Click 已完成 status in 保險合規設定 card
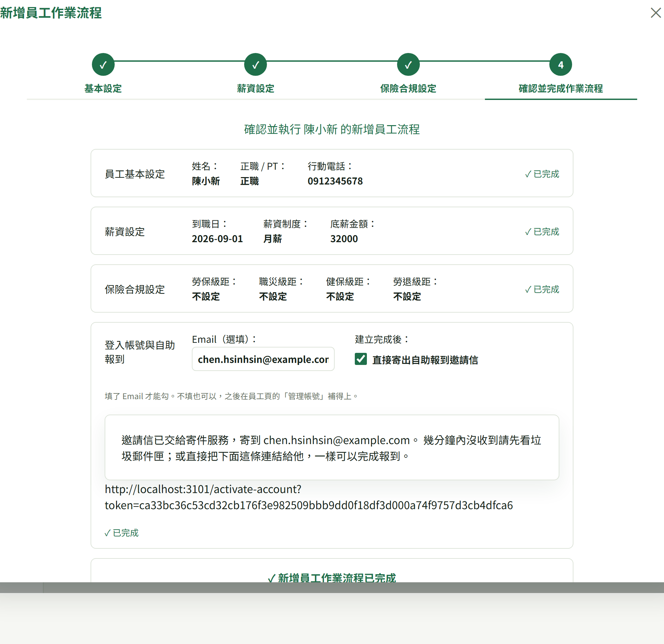Viewport: 664px width, 644px height. (x=542, y=289)
